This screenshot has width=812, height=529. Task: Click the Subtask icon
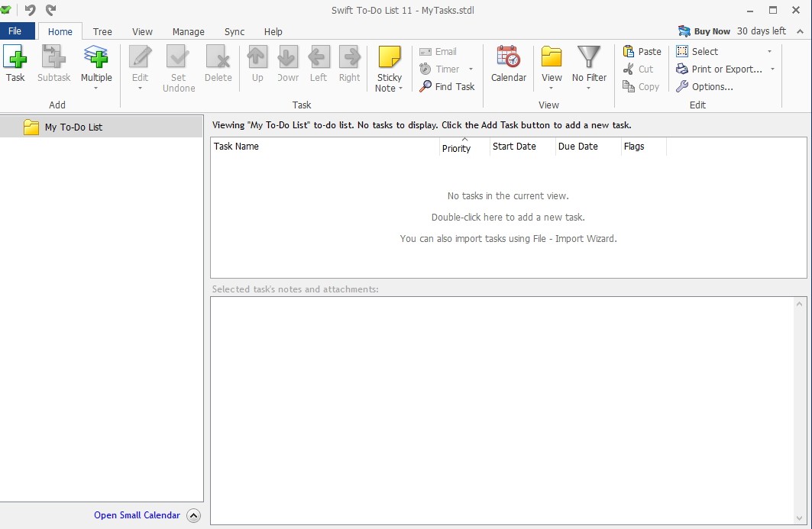[x=53, y=56]
